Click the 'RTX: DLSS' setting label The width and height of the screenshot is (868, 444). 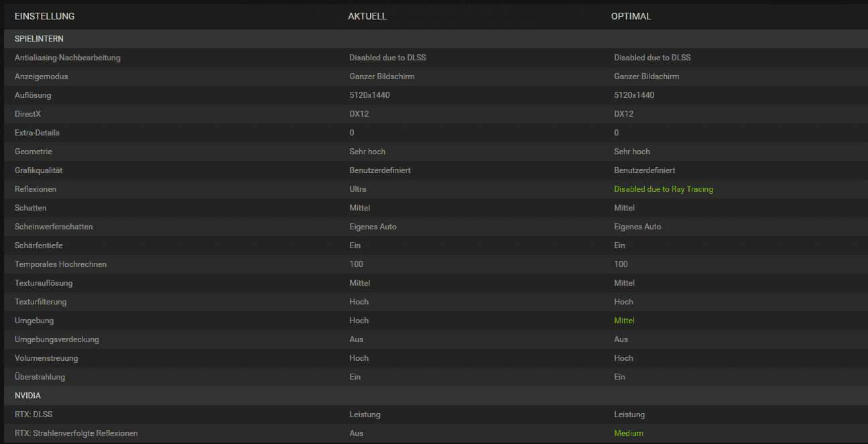coord(35,414)
